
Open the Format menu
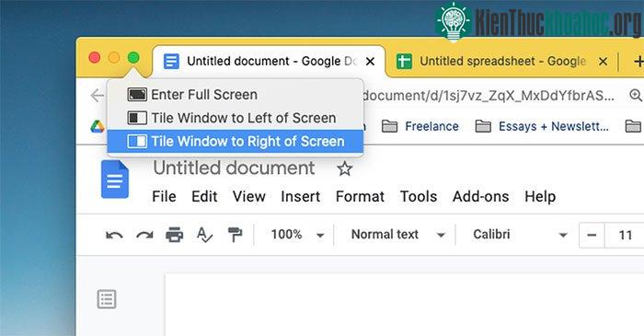point(360,196)
